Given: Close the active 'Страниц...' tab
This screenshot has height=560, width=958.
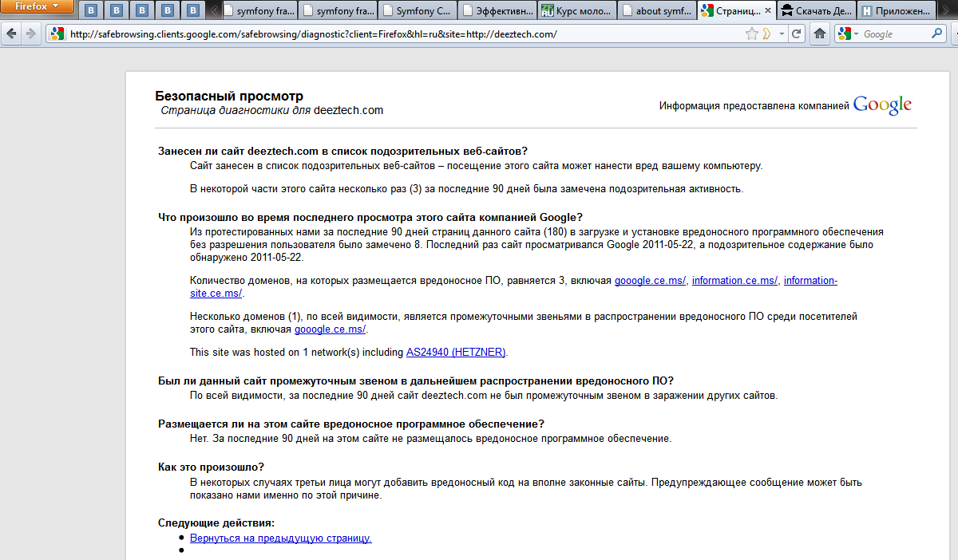Looking at the screenshot, I should point(767,10).
